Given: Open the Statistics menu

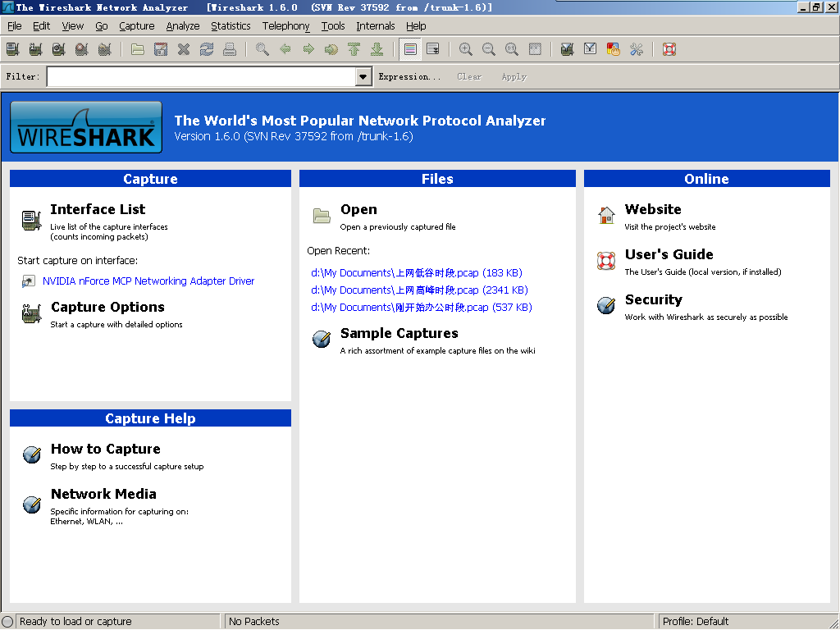Looking at the screenshot, I should pyautogui.click(x=231, y=26).
